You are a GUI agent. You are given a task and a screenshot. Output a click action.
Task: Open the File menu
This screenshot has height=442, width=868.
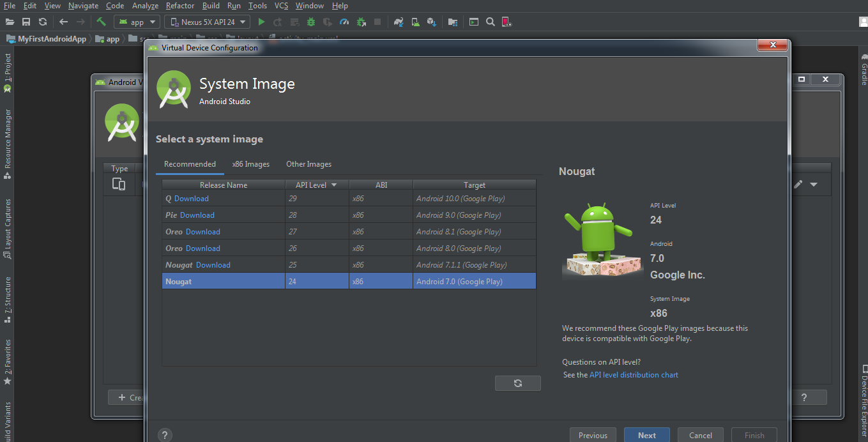10,6
